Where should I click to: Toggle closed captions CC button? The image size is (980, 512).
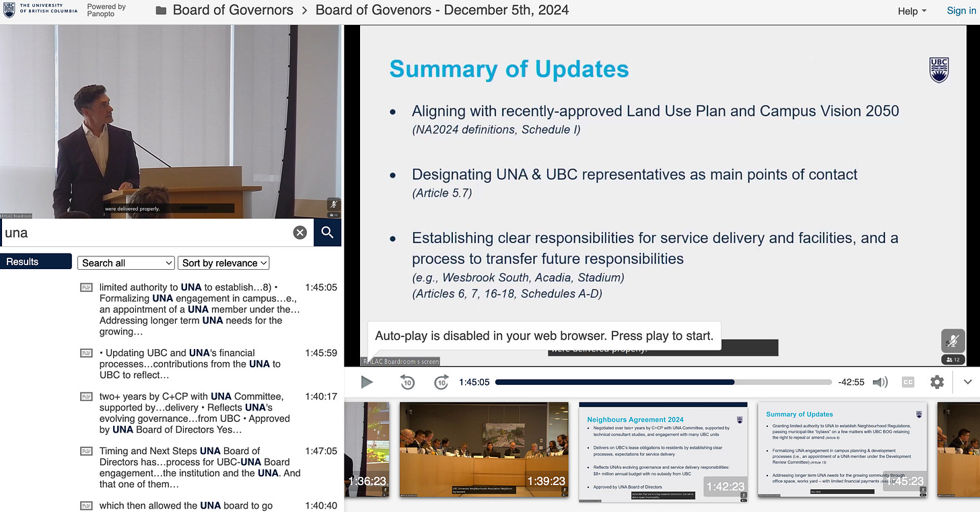(x=908, y=382)
